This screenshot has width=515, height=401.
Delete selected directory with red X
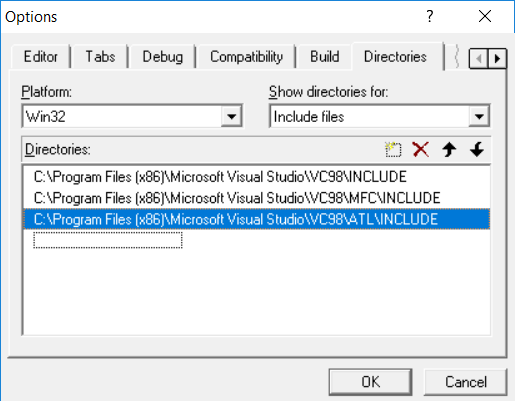click(421, 149)
